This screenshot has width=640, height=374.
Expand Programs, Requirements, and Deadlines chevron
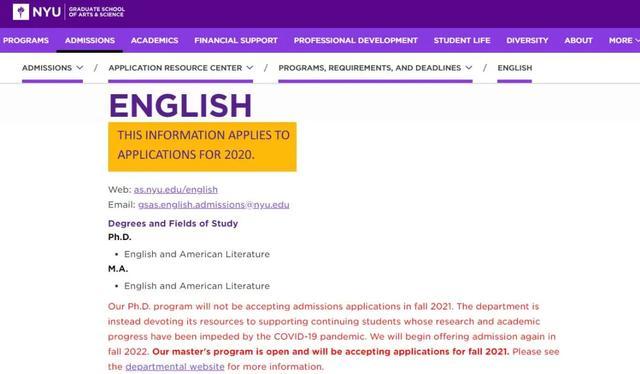(469, 68)
